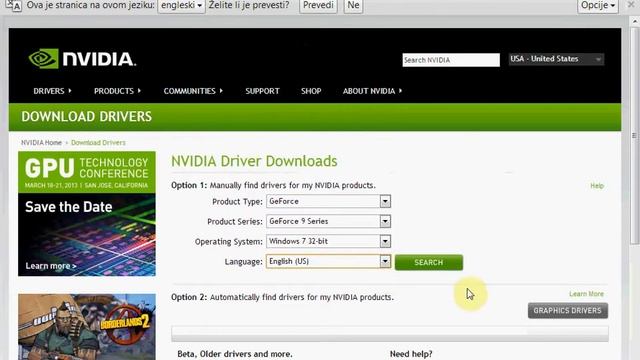Click the GRAPHICS DRIVERS button
Viewport: 640px width, 360px height.
[568, 311]
